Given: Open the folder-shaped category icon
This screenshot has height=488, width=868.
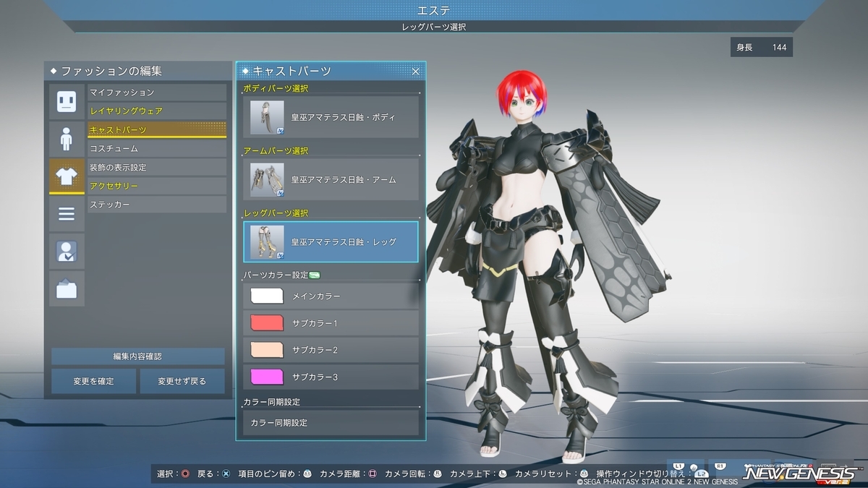Looking at the screenshot, I should coord(67,289).
